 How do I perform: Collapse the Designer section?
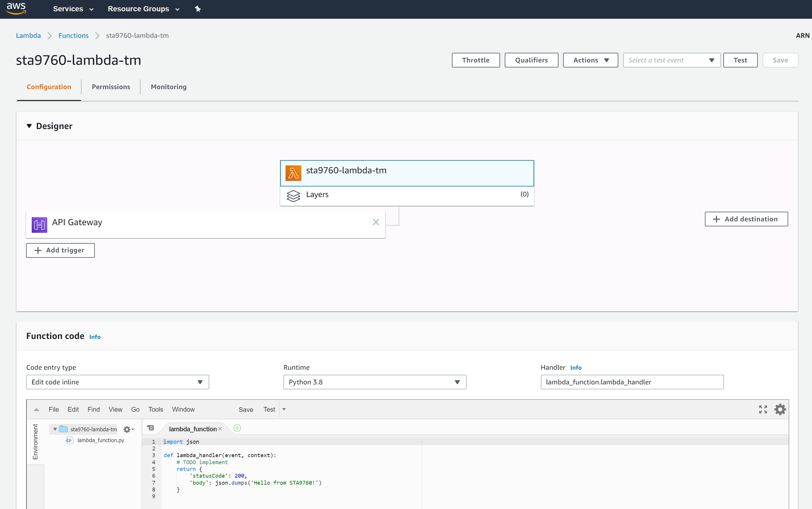point(29,125)
